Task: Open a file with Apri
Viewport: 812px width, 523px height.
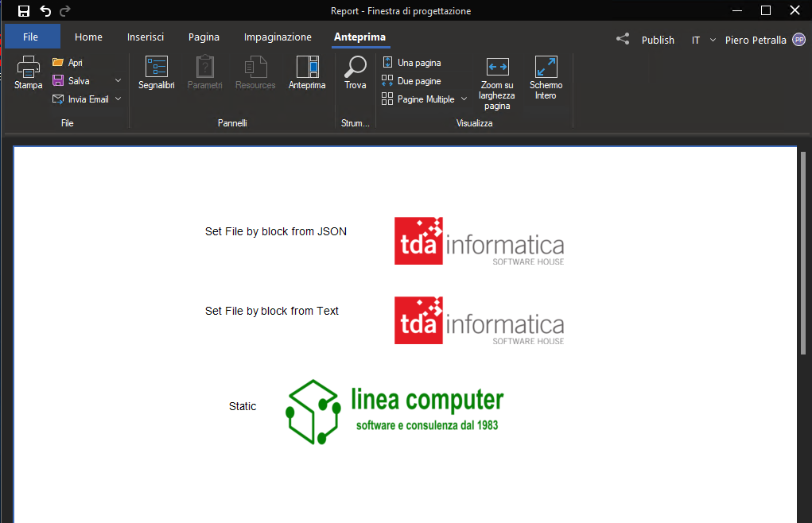Action: tap(68, 63)
